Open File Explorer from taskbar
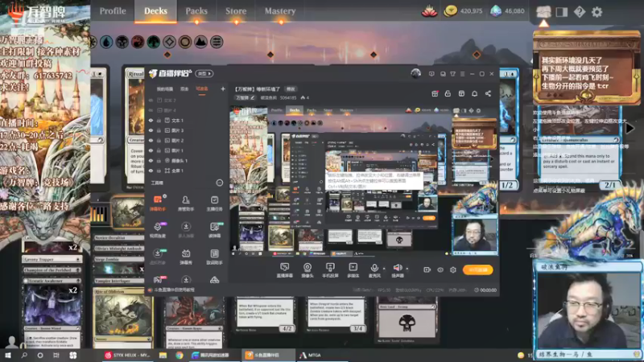The height and width of the screenshot is (362, 644). [163, 356]
